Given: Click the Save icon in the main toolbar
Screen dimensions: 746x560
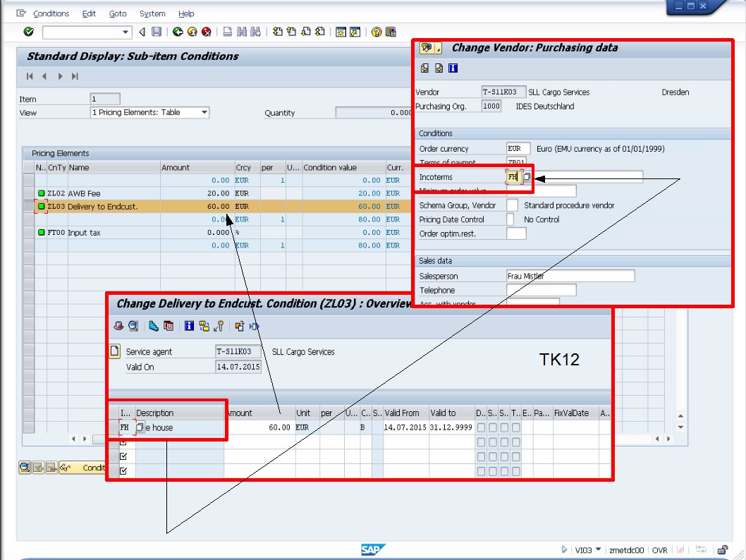Looking at the screenshot, I should pos(157,32).
